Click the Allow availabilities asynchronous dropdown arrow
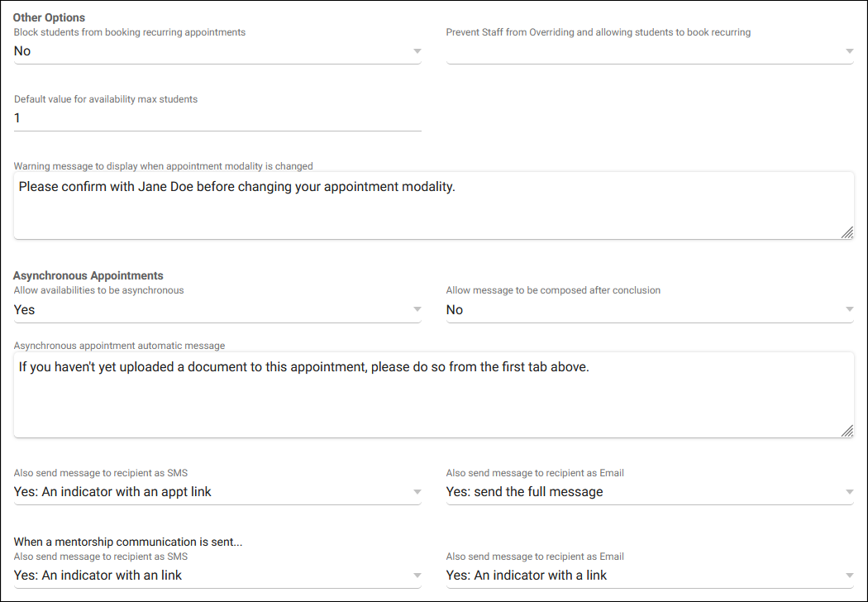This screenshot has height=602, width=868. point(417,310)
